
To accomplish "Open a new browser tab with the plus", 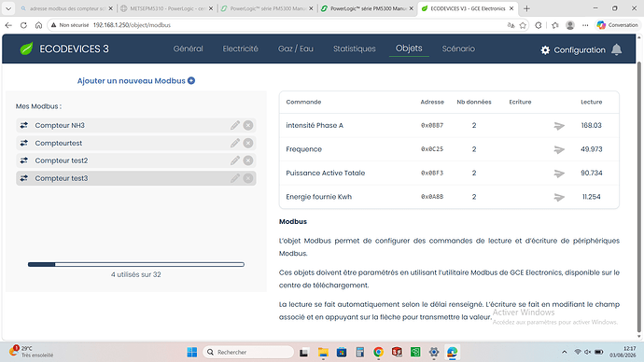I will point(526,8).
